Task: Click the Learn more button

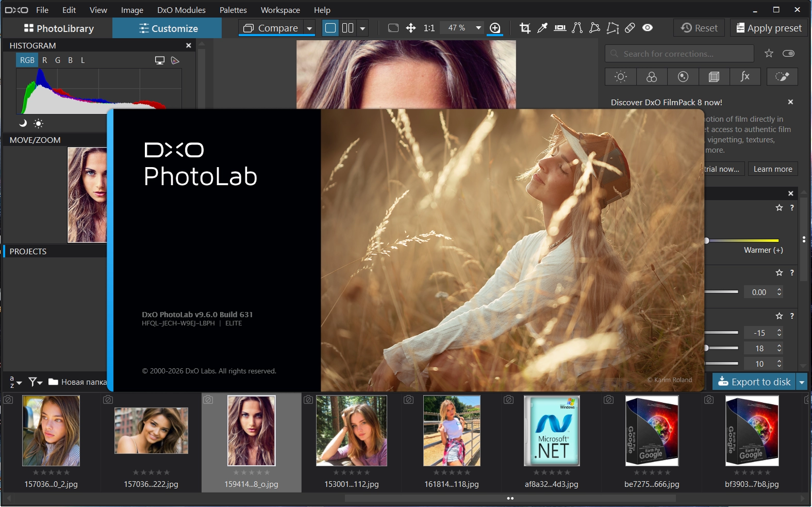Action: point(772,169)
